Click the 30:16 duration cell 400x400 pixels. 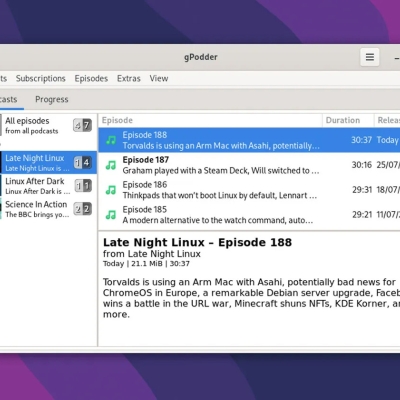[362, 165]
